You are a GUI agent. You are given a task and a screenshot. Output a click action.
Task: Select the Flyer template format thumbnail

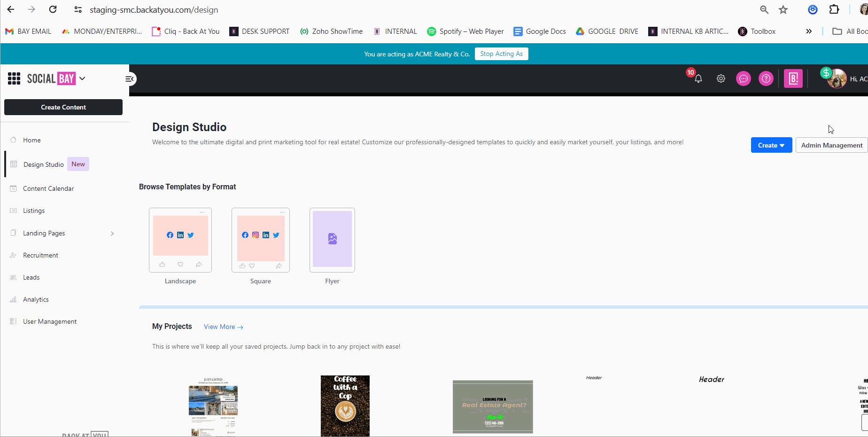coord(332,240)
